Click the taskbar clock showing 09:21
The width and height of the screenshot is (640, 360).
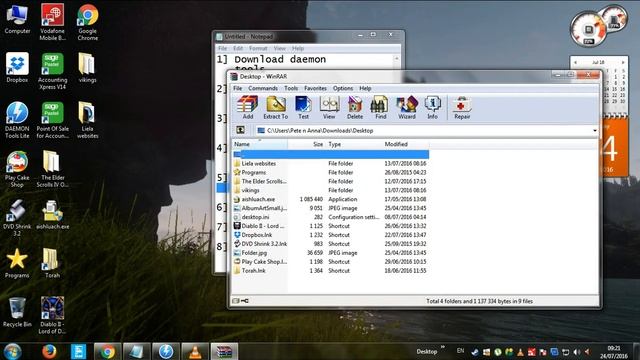(614, 352)
